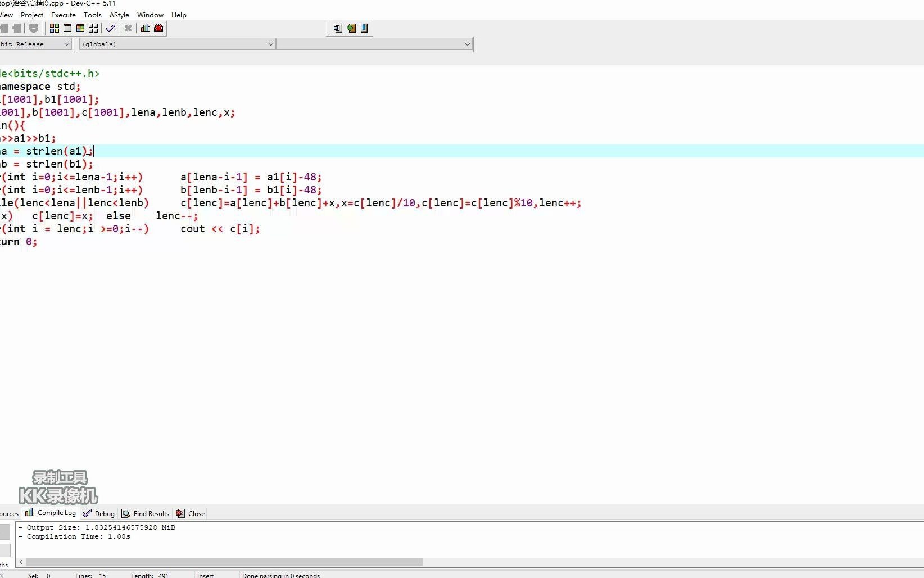Click the Run toolbar icon
Screen dimensions: 924x578
[67, 29]
